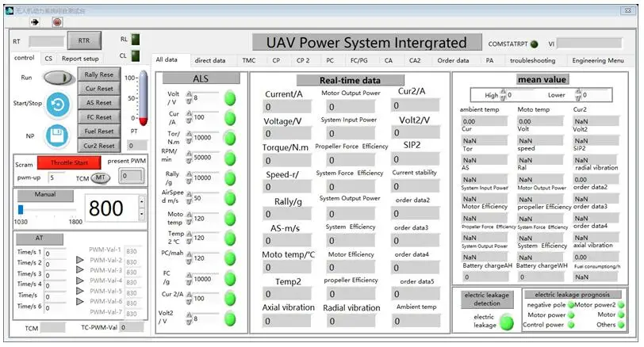Viewport: 644px width, 347px height.
Task: Click the stepper arrows for Cur /A limit
Action: 189,117
